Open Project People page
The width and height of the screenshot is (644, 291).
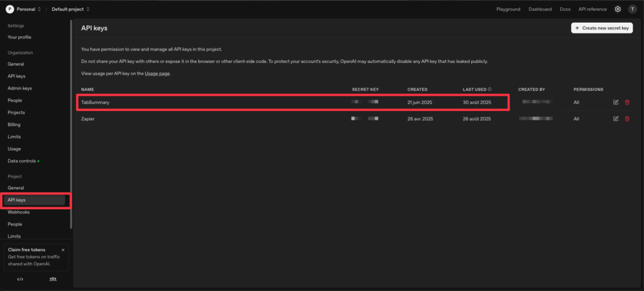tap(15, 224)
